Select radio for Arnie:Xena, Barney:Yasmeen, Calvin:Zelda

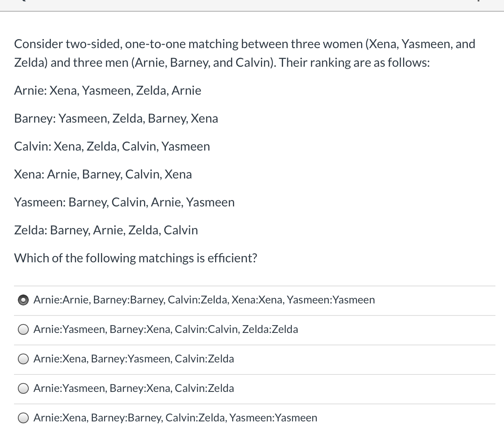coord(23,359)
